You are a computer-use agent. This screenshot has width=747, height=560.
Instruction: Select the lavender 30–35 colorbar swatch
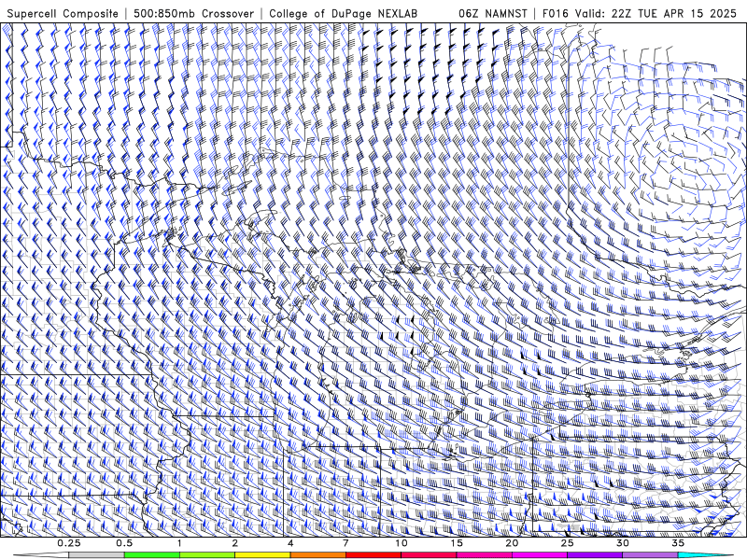pos(650,555)
